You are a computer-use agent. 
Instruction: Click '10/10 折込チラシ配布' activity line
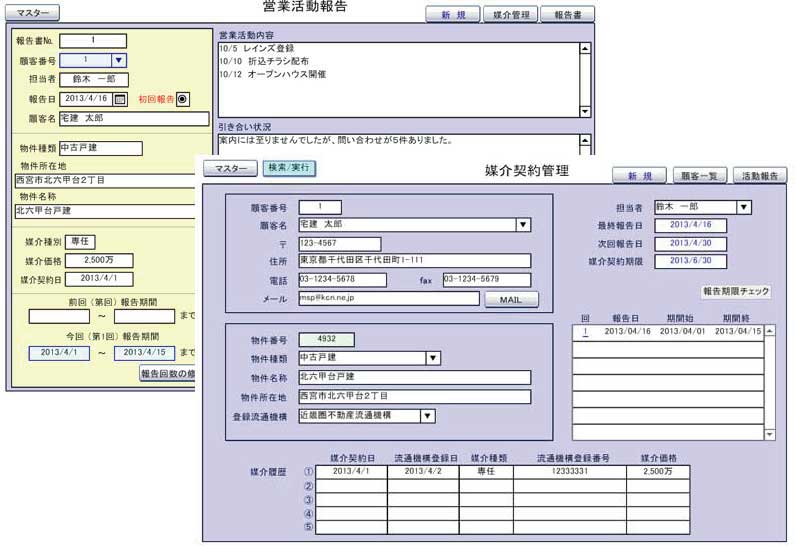click(x=264, y=61)
